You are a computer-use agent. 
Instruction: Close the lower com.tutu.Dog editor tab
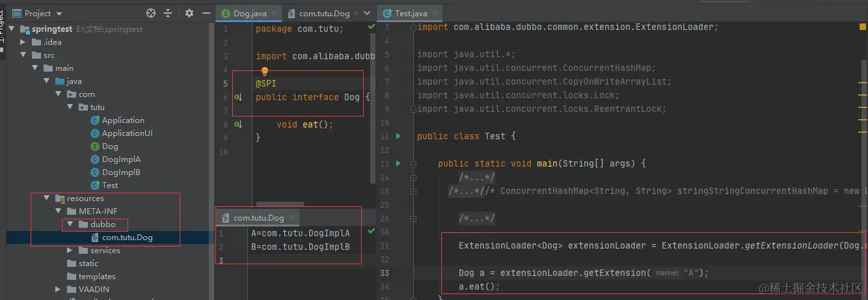point(292,218)
